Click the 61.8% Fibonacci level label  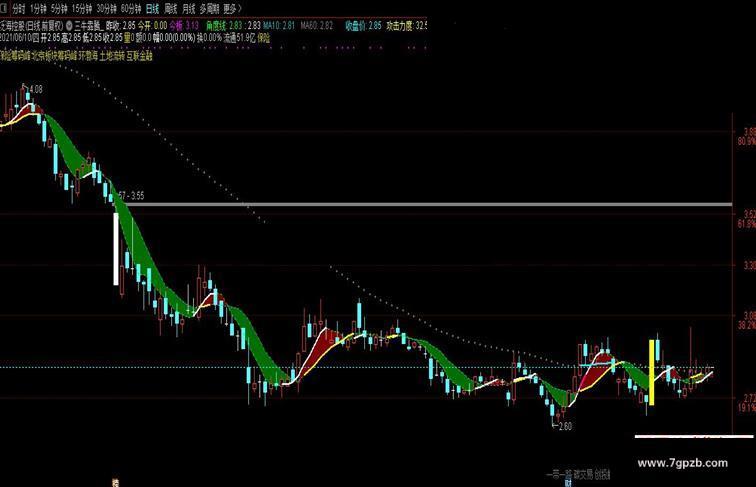click(746, 224)
